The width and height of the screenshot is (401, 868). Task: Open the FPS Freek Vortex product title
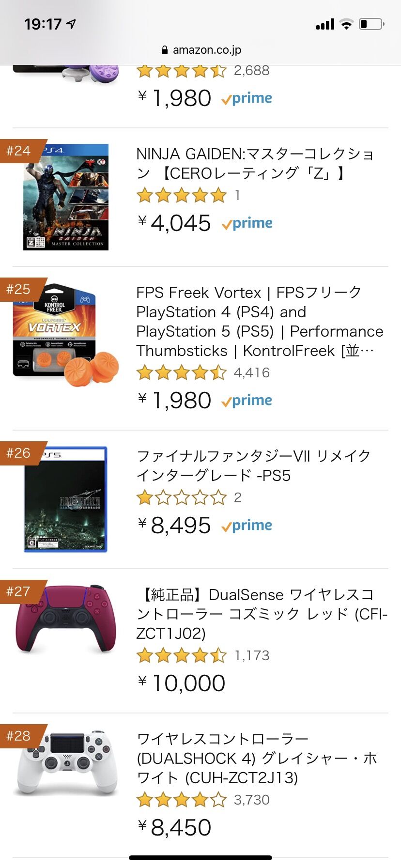pyautogui.click(x=260, y=322)
